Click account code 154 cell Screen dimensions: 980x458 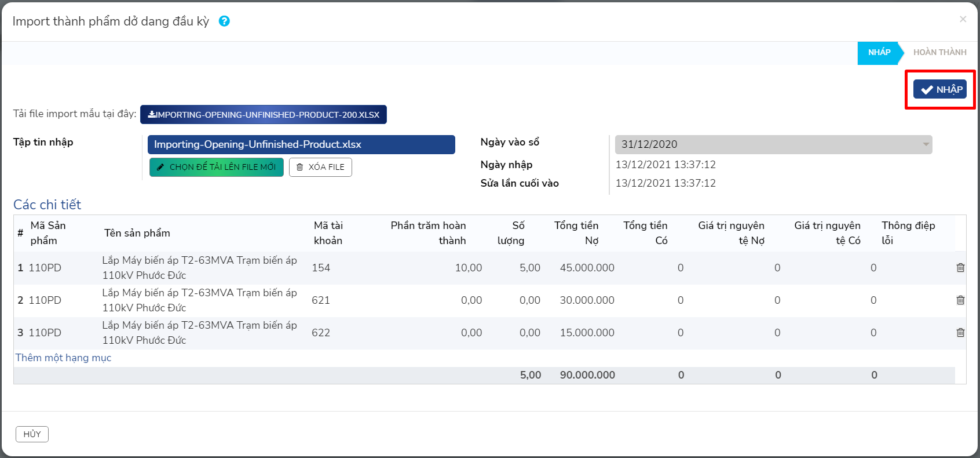coord(321,268)
